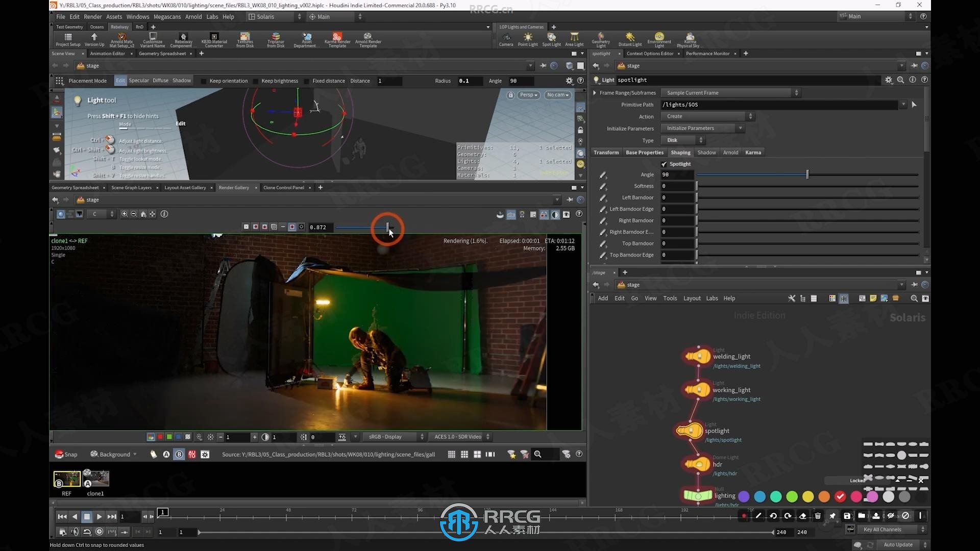
Task: Click the welding_light node icon
Action: [697, 356]
